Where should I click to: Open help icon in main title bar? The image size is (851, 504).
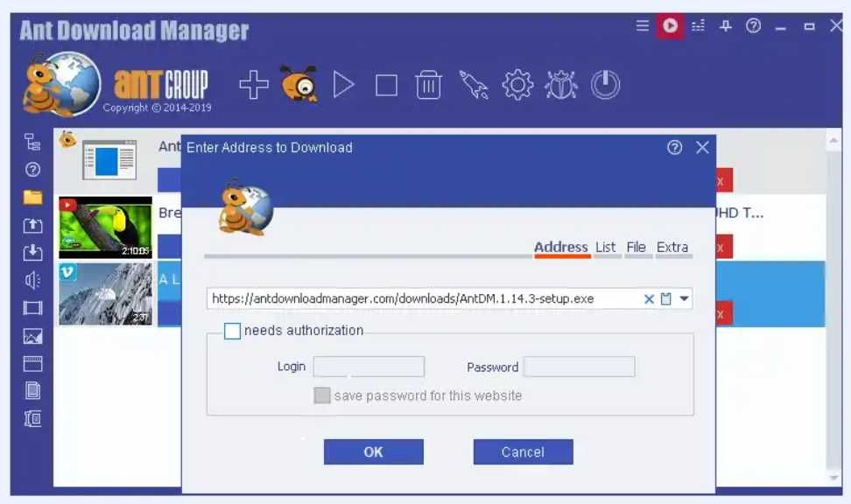tap(753, 25)
